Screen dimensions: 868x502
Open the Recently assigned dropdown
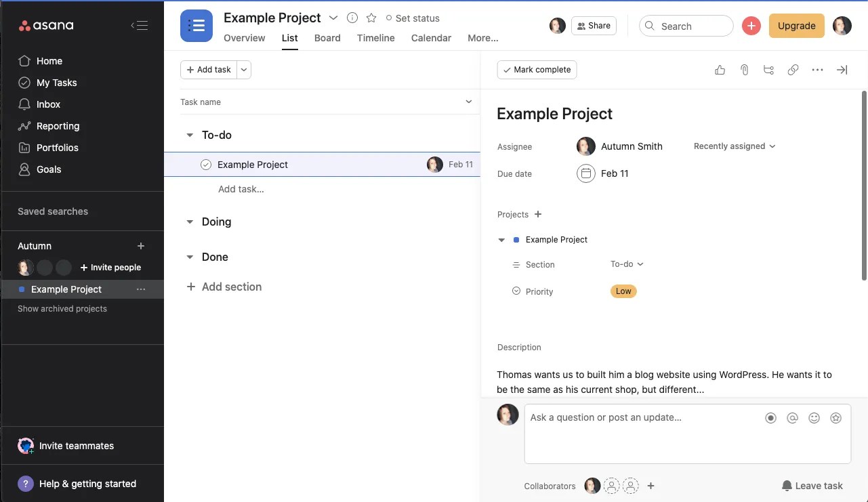734,146
